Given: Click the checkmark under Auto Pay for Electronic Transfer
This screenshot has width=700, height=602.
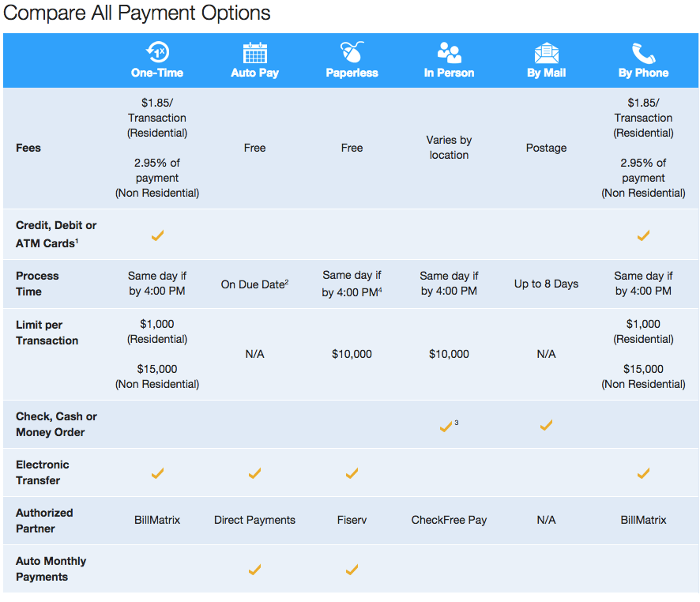Looking at the screenshot, I should (x=254, y=473).
